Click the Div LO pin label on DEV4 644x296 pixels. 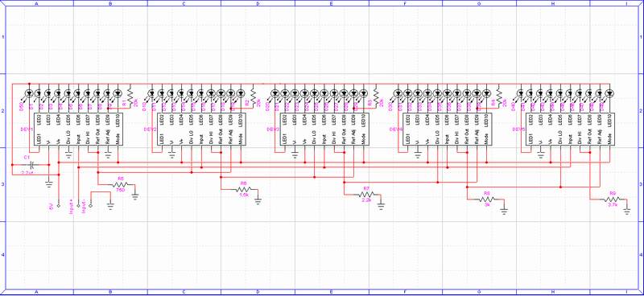437,138
